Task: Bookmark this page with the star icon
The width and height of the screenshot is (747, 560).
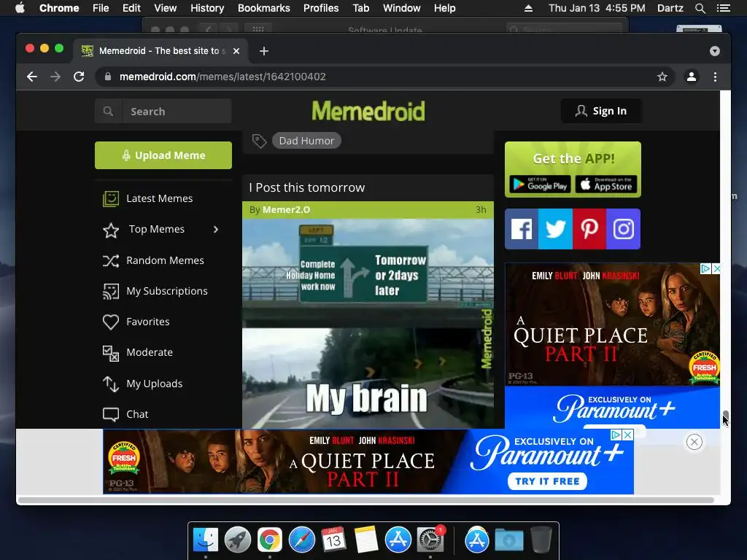Action: pos(662,77)
